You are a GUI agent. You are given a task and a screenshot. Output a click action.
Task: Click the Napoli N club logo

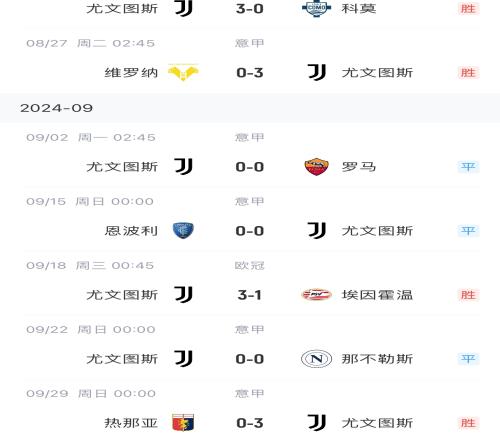pos(316,359)
